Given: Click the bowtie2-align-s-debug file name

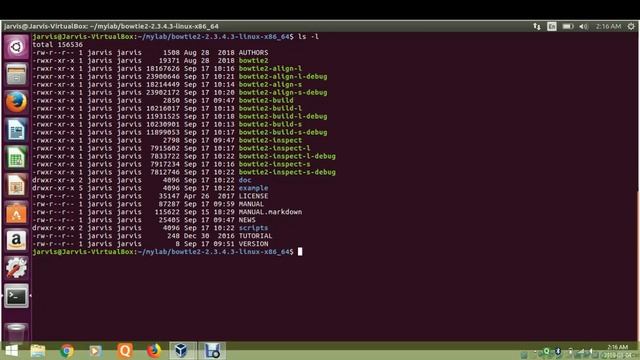Looking at the screenshot, I should click(x=283, y=92).
